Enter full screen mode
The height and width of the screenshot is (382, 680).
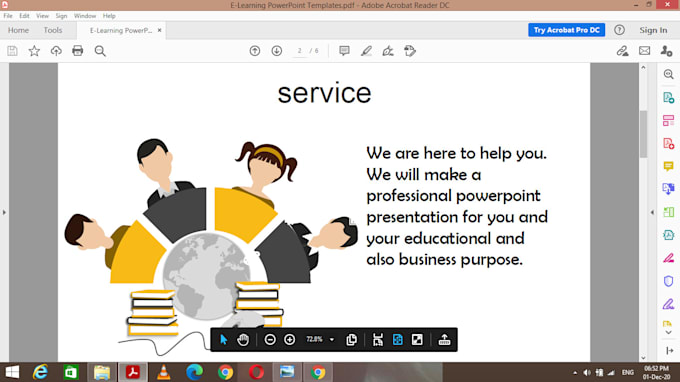[417, 340]
